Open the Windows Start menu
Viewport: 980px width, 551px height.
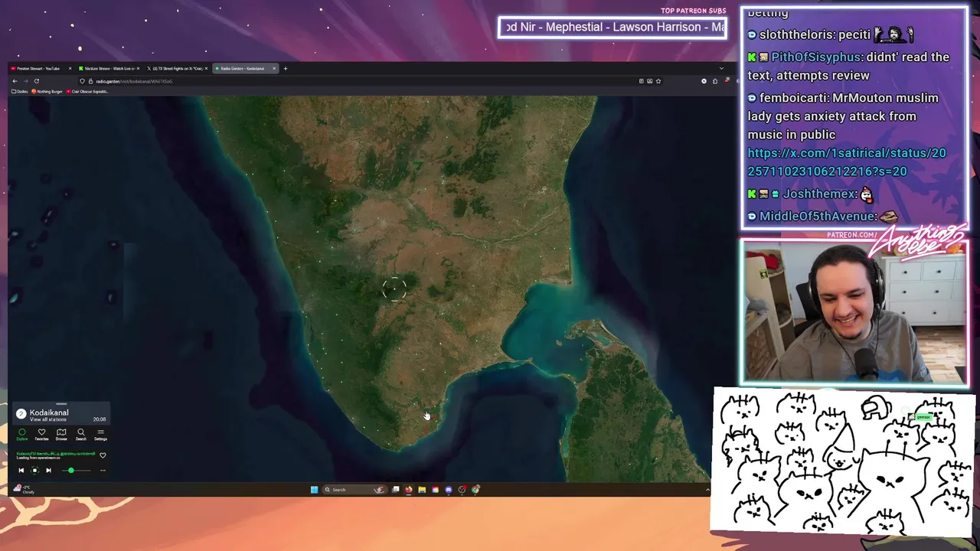click(x=314, y=490)
